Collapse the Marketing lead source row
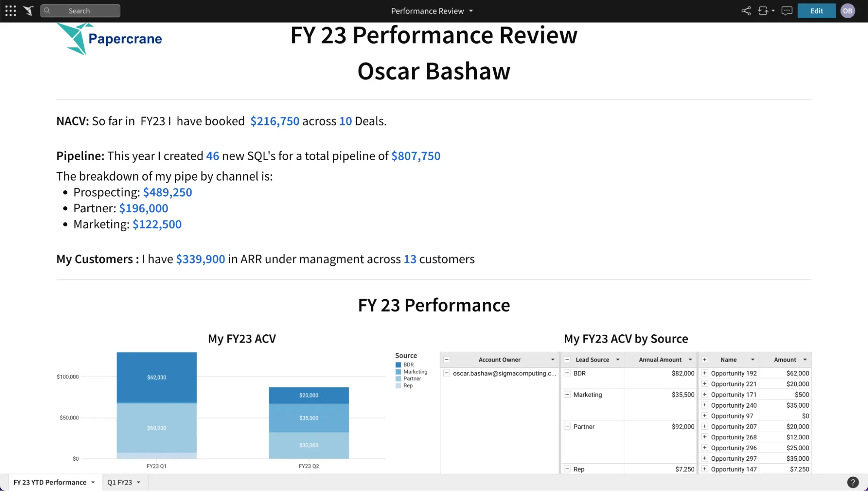The image size is (868, 491). pos(567,395)
